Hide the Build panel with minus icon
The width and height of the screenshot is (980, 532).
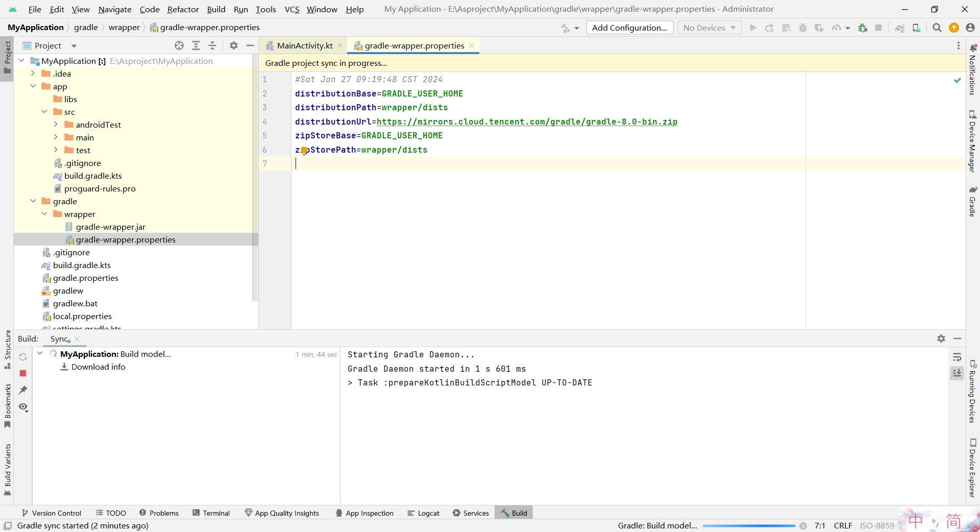[958, 338]
